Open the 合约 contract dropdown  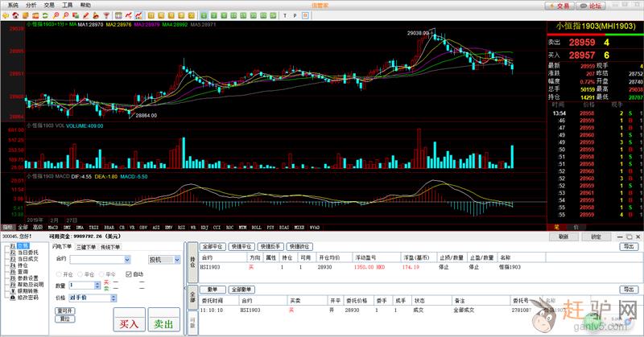126,259
